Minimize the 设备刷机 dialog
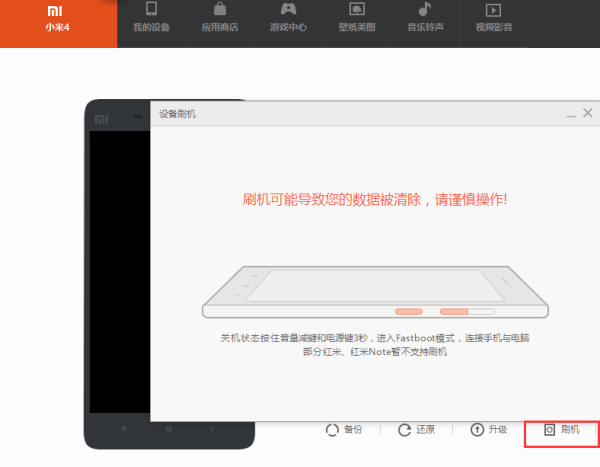The height and width of the screenshot is (467, 600). click(571, 114)
